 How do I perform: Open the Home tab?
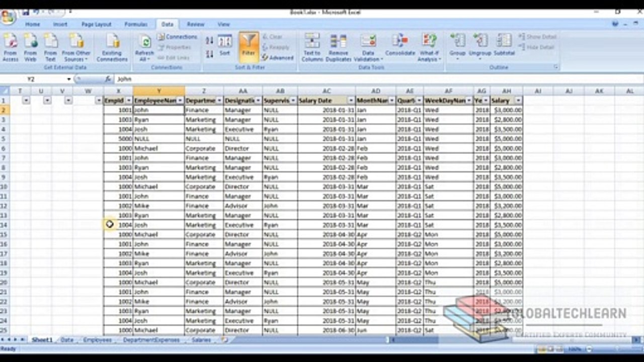click(x=32, y=24)
